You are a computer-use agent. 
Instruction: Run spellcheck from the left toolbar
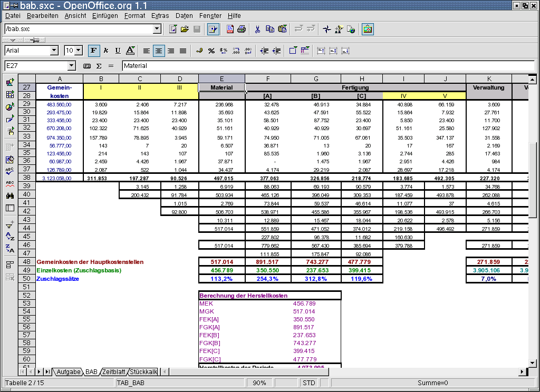coord(9,171)
